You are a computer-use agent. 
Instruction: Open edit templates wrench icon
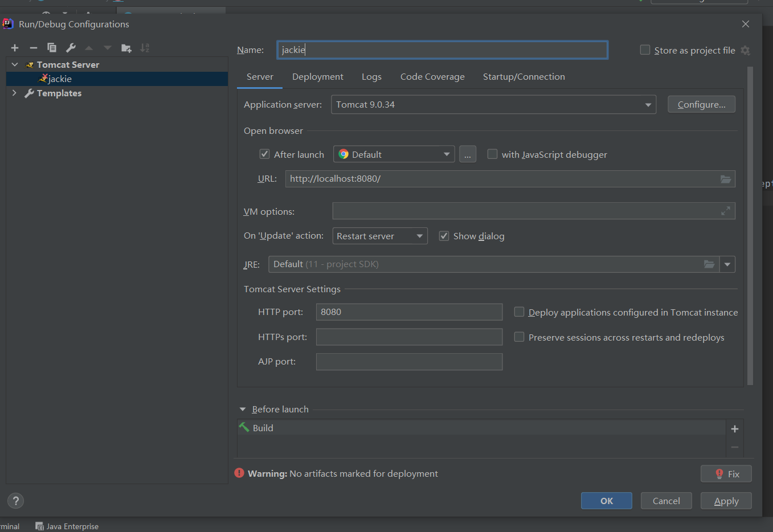pyautogui.click(x=71, y=48)
